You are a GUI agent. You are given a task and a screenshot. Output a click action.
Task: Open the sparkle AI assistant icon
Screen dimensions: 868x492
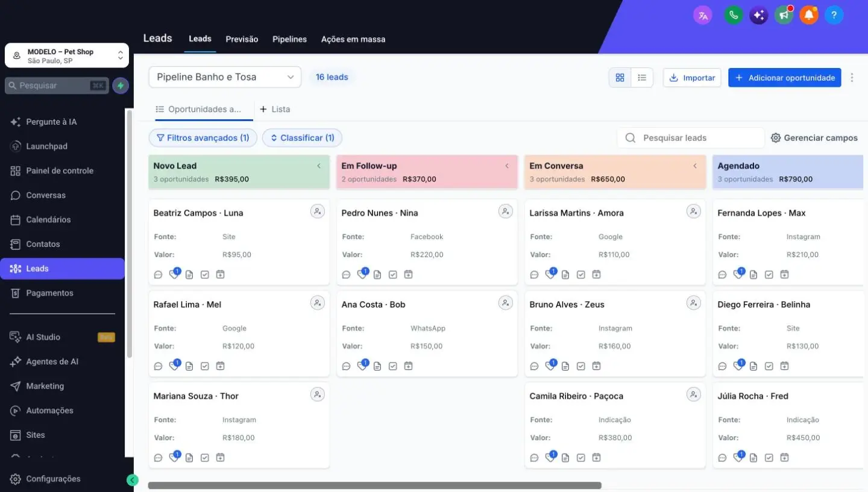[759, 16]
